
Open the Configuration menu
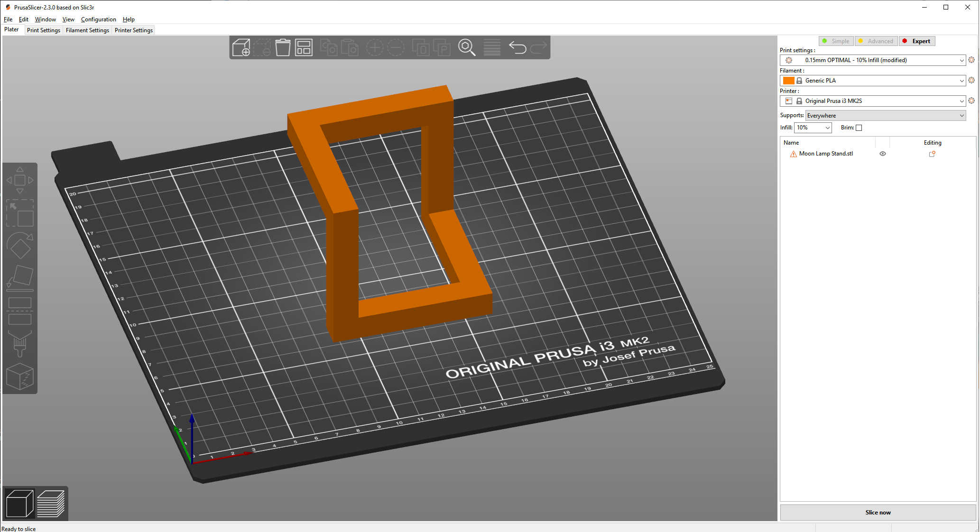(x=98, y=19)
